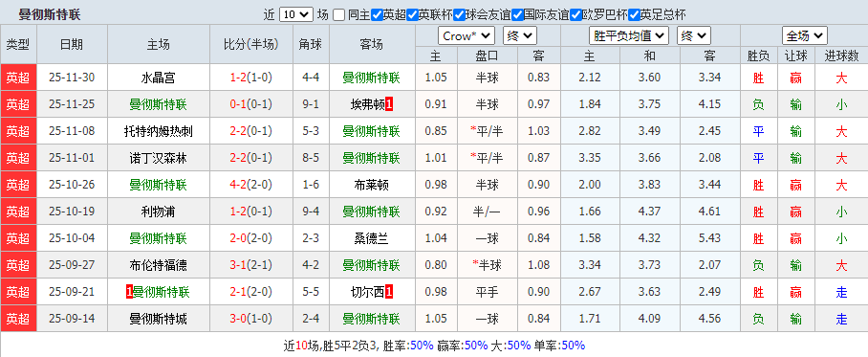Uncheck the 英足总杯 filter checkbox
Viewport: 868px width, 357px height.
point(635,15)
